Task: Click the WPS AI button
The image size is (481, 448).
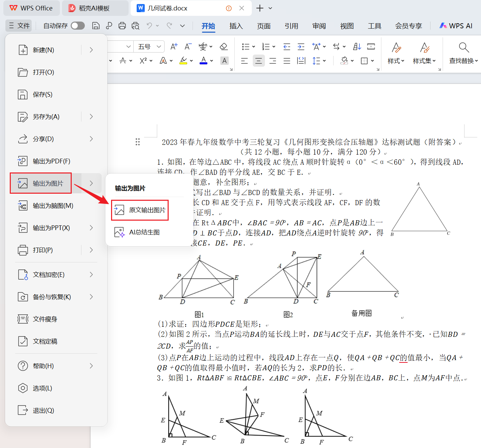Action: point(455,25)
